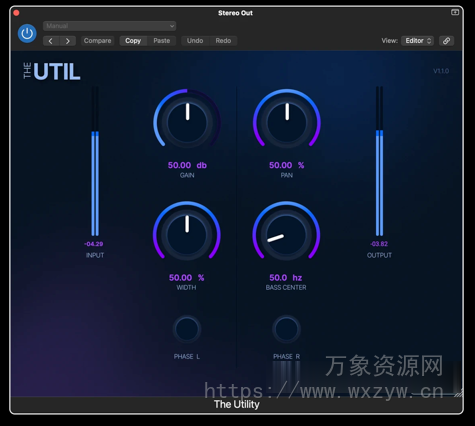The height and width of the screenshot is (426, 475).
Task: Open the View Editor dropdown
Action: click(x=417, y=41)
